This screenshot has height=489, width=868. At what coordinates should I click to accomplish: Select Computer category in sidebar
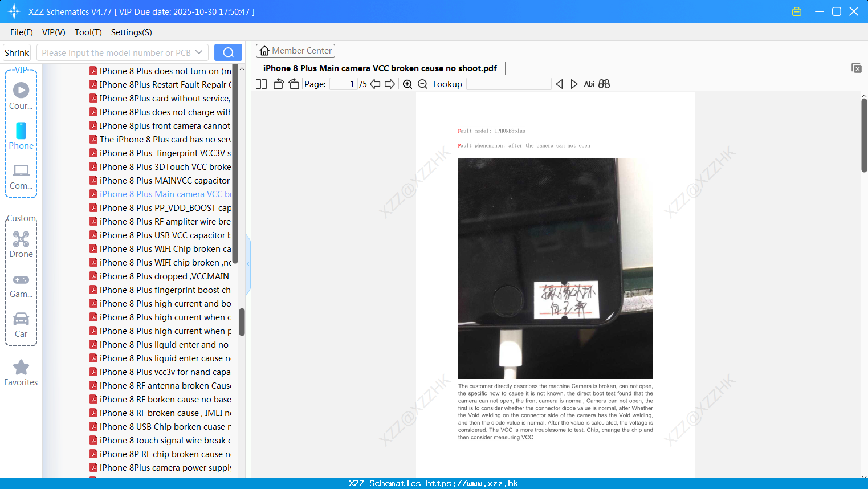point(21,177)
